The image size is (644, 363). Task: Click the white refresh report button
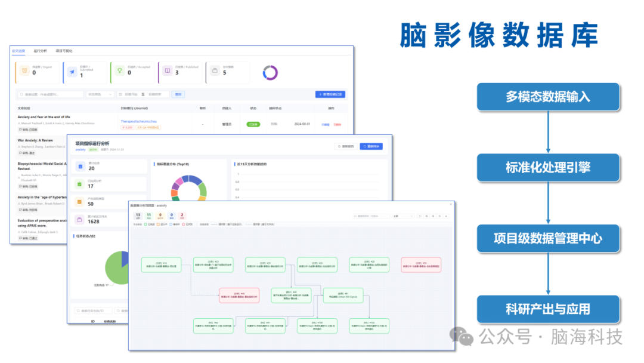pos(346,146)
